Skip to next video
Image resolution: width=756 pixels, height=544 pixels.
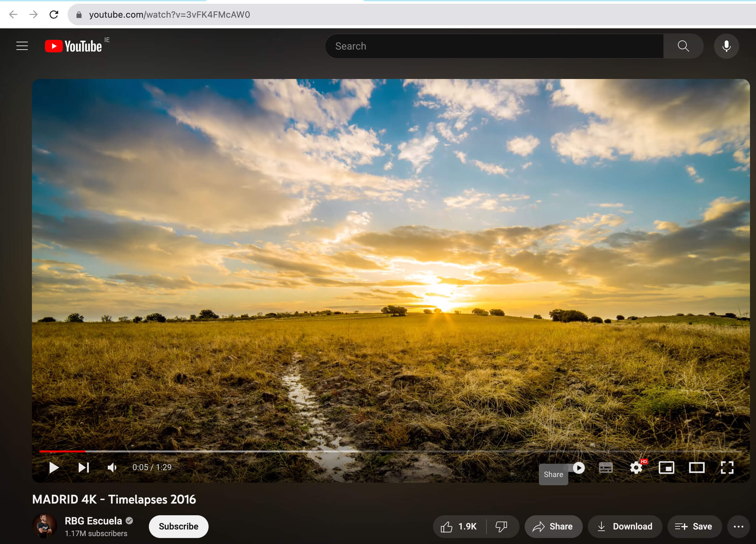(83, 467)
